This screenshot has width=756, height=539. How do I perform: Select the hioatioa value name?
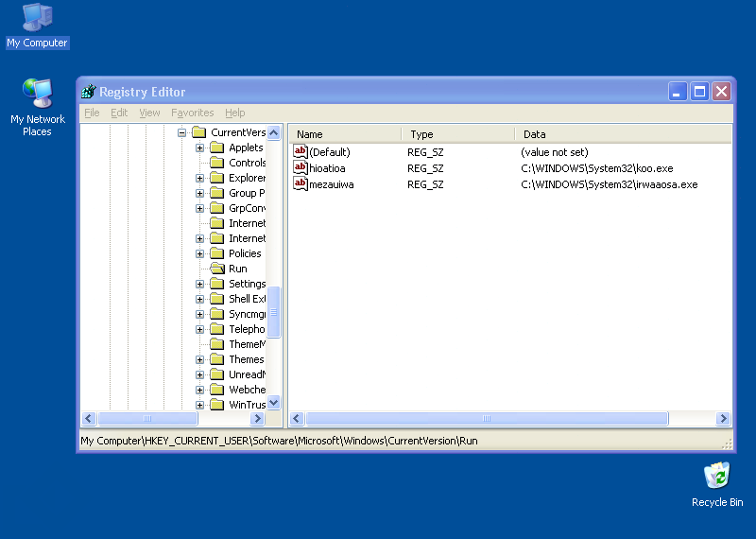(327, 168)
